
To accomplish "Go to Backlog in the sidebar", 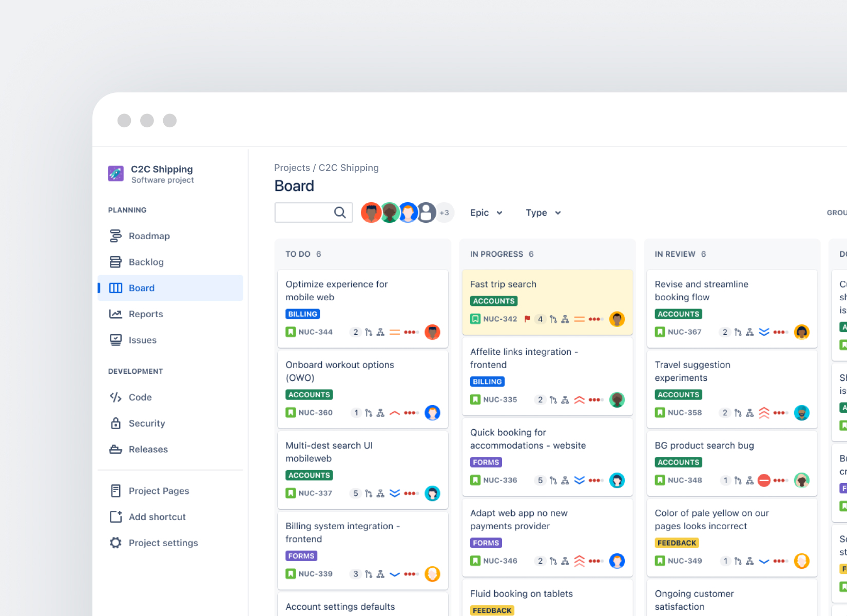I will pyautogui.click(x=146, y=262).
